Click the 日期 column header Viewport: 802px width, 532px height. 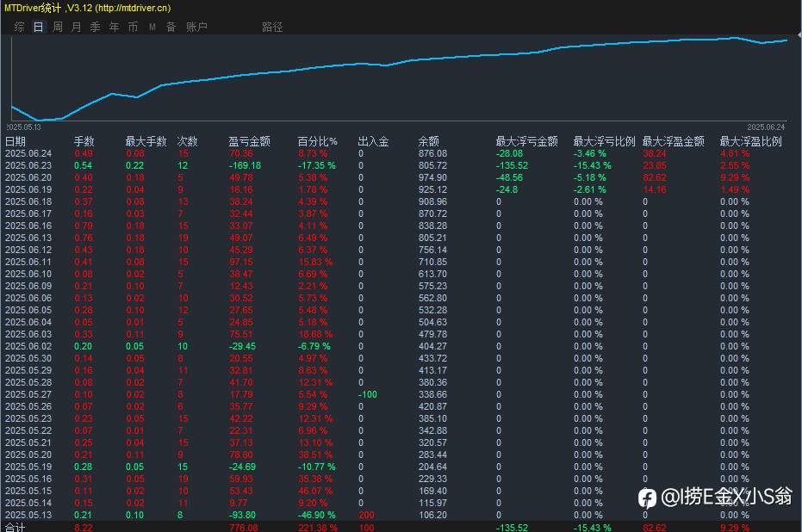16,141
